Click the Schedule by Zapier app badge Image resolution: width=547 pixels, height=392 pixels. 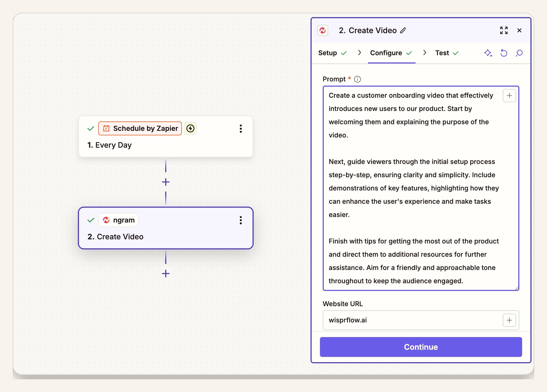[x=140, y=128]
